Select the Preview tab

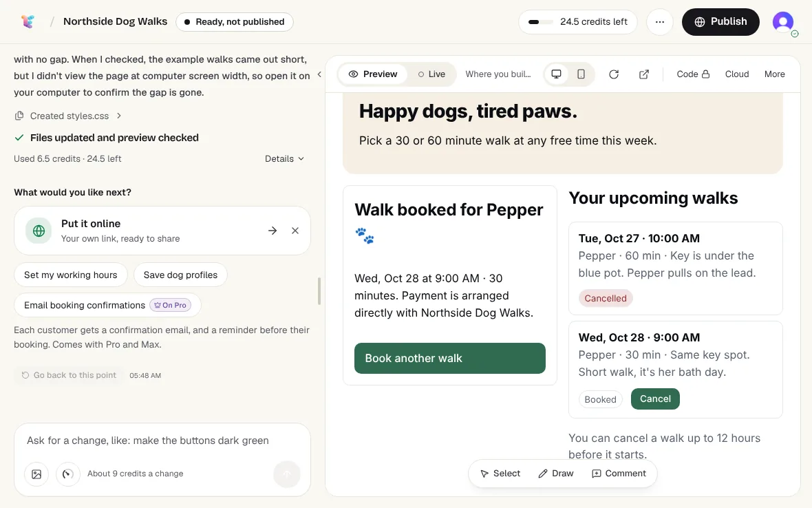click(373, 74)
